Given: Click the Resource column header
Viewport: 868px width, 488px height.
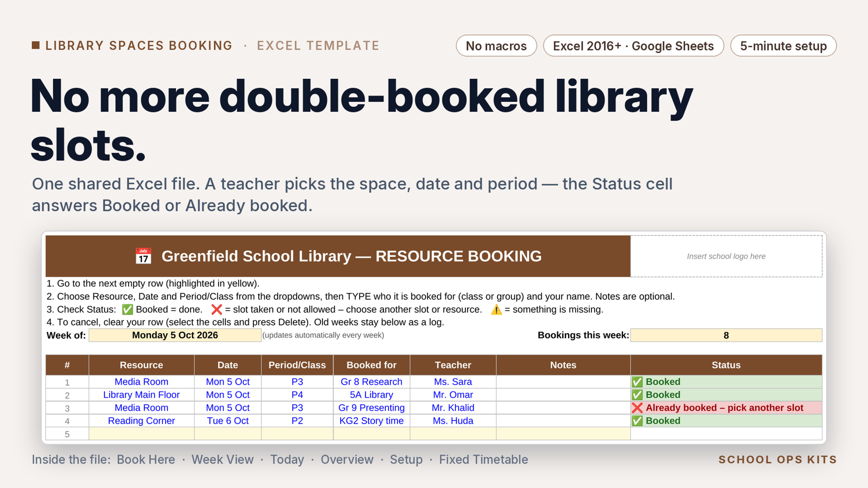Looking at the screenshot, I should (141, 365).
